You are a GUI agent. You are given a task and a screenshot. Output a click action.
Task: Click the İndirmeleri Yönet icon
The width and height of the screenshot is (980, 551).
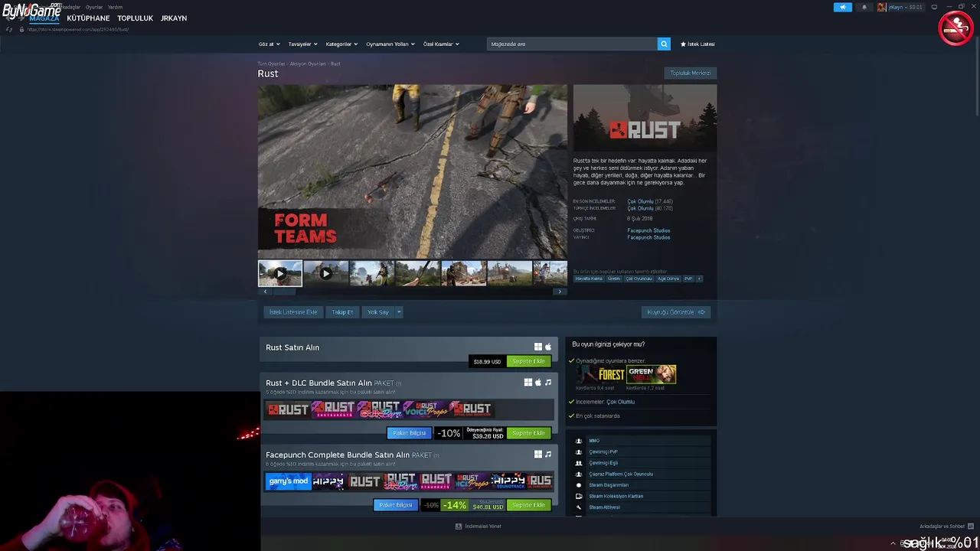pyautogui.click(x=459, y=527)
